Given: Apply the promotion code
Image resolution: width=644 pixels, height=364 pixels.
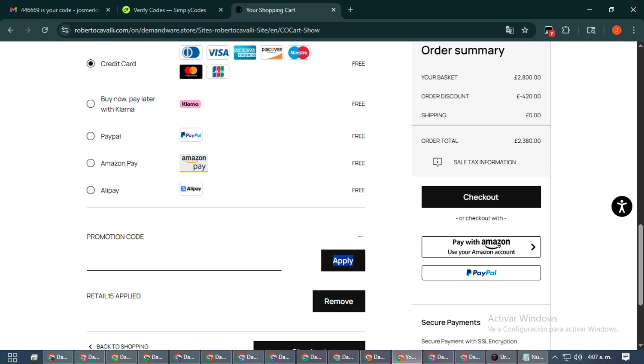Looking at the screenshot, I should [343, 260].
